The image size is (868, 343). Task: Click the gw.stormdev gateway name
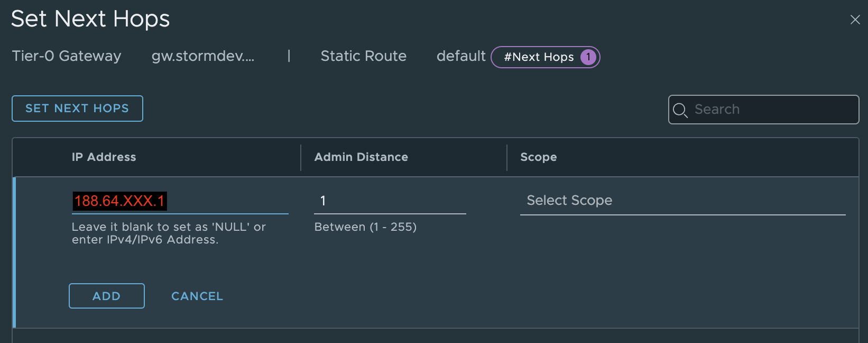pos(203,56)
